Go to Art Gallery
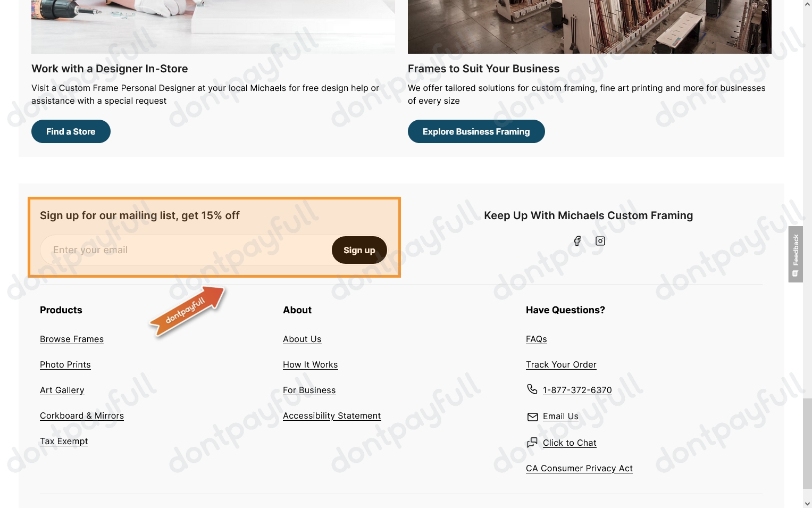This screenshot has height=508, width=812. (62, 390)
